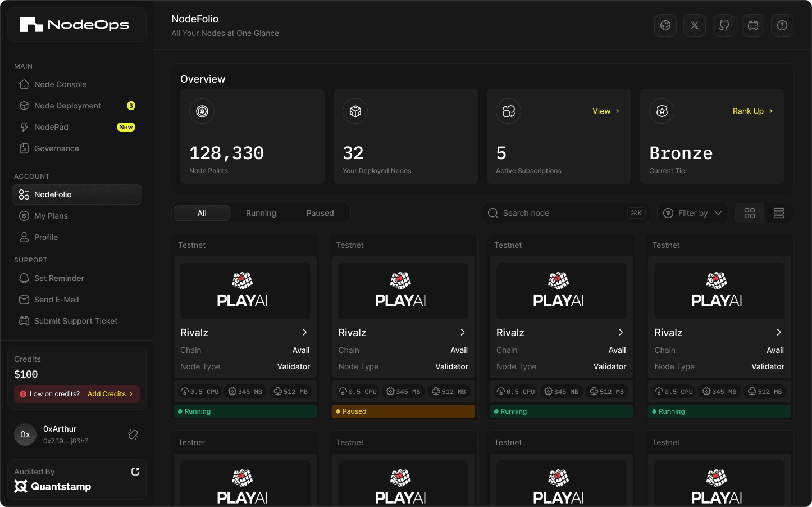Open the Discord icon in the header
Viewport: 812px width, 507px height.
pyautogui.click(x=753, y=25)
